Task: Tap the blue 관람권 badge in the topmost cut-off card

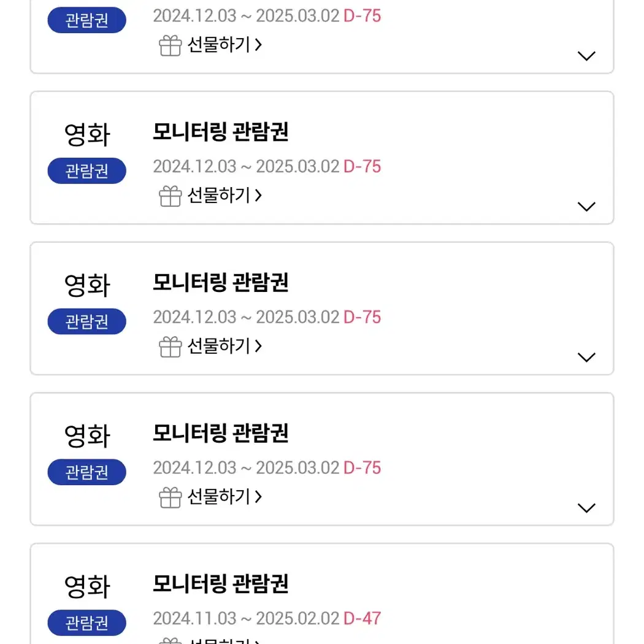Action: point(86,20)
